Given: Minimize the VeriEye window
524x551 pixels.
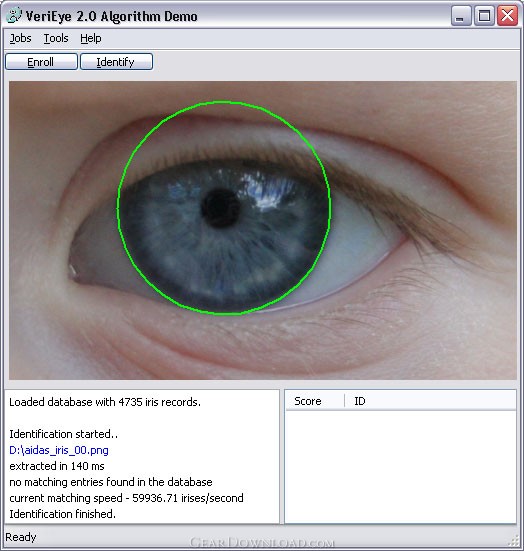Looking at the screenshot, I should tap(461, 15).
